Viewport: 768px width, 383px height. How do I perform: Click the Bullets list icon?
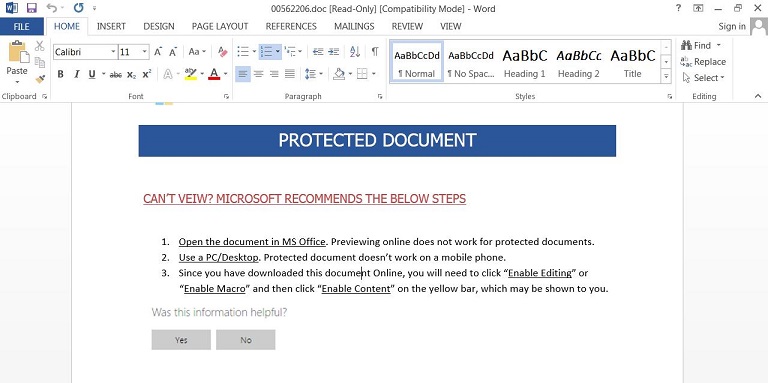pyautogui.click(x=243, y=51)
